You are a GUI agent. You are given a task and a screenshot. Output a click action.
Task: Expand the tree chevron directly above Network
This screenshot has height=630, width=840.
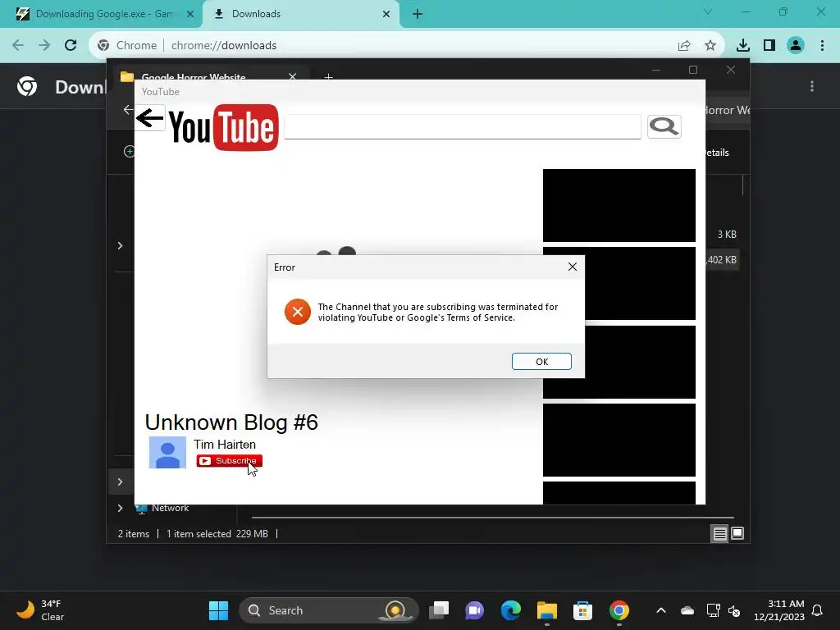(x=120, y=482)
